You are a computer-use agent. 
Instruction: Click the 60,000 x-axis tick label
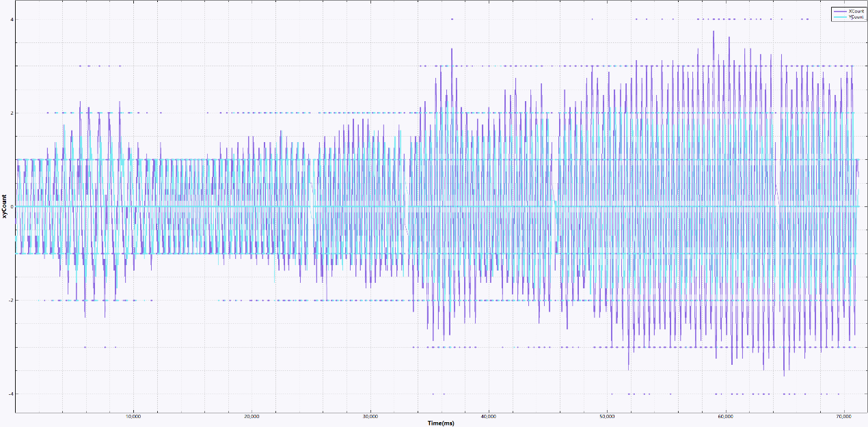click(x=725, y=416)
